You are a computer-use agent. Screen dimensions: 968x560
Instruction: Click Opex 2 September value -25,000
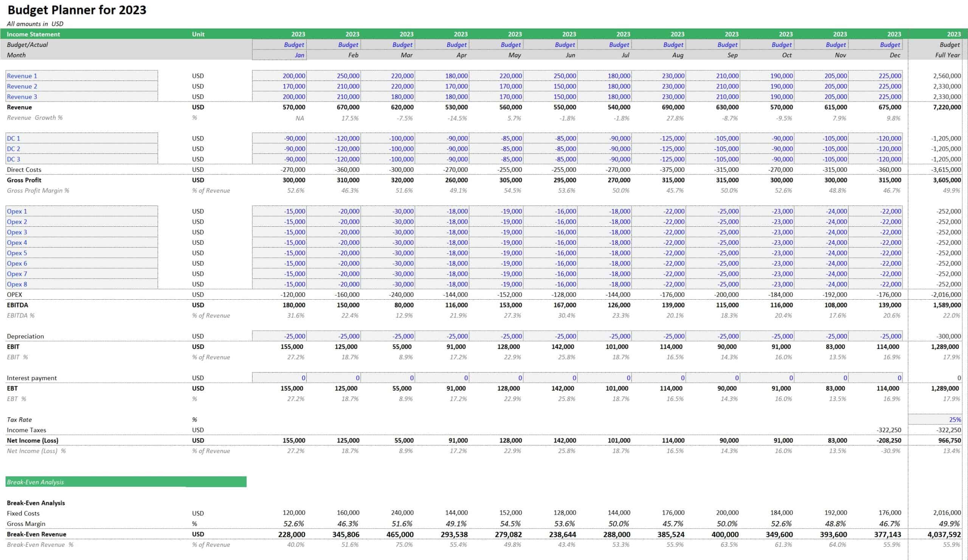point(712,221)
